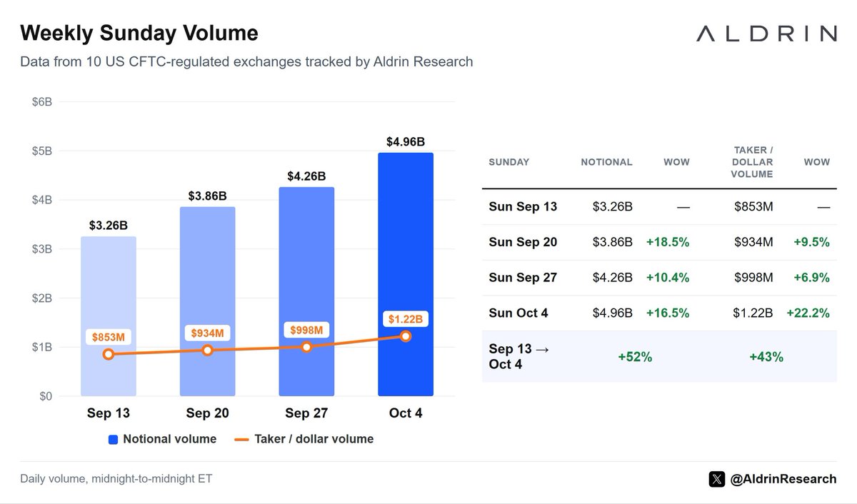857x504 pixels.
Task: Click the +16.5% WoW value
Action: click(x=668, y=313)
